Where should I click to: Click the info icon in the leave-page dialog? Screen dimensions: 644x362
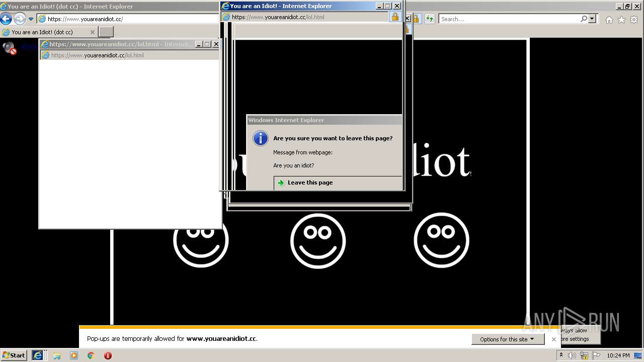(x=260, y=138)
